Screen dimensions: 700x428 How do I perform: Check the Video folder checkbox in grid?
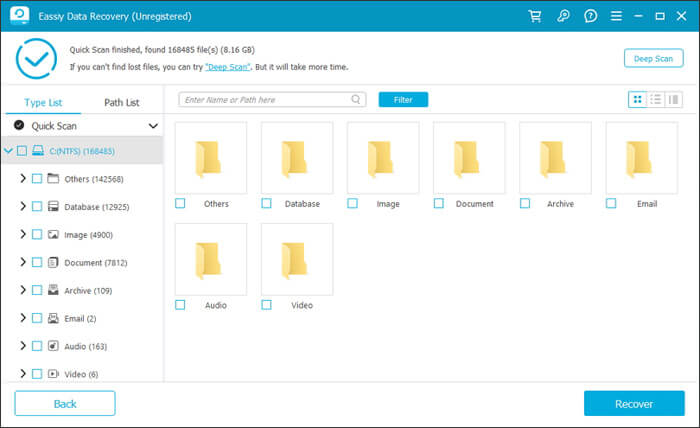pos(267,305)
